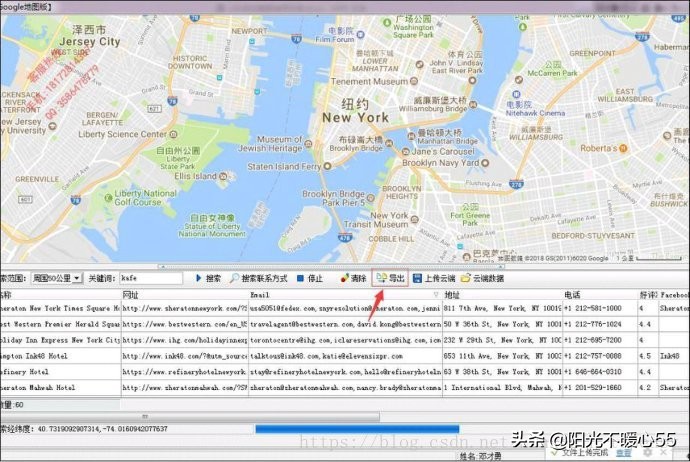Image resolution: width=690 pixels, height=462 pixels.
Task: Click the upload to cloud (上传云端) button
Action: click(434, 278)
